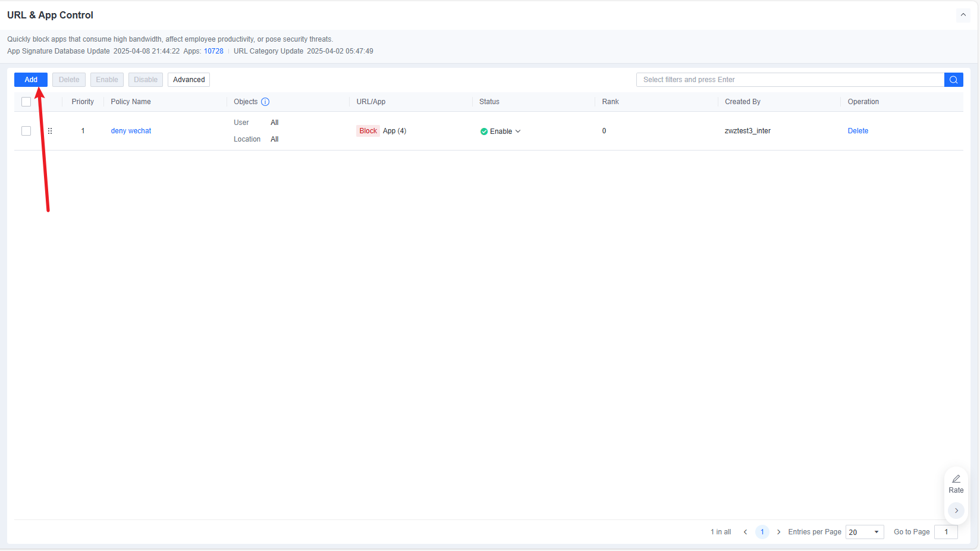Click the 1 in all total text
This screenshot has width=980, height=551.
click(x=721, y=532)
